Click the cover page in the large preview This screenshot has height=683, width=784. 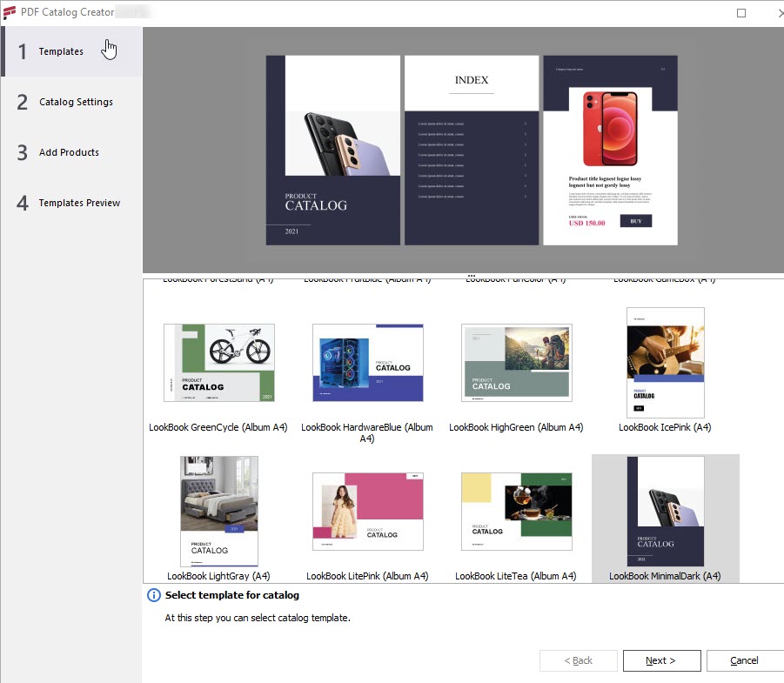(333, 150)
